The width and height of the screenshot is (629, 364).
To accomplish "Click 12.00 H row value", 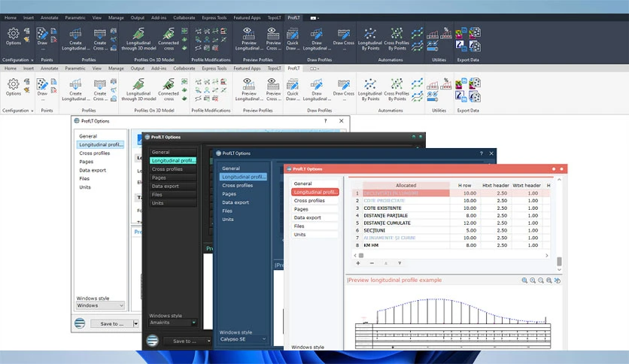I will (x=469, y=223).
